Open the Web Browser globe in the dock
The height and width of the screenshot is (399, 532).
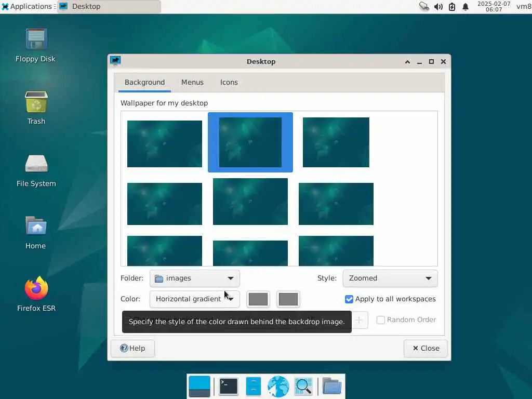click(278, 386)
